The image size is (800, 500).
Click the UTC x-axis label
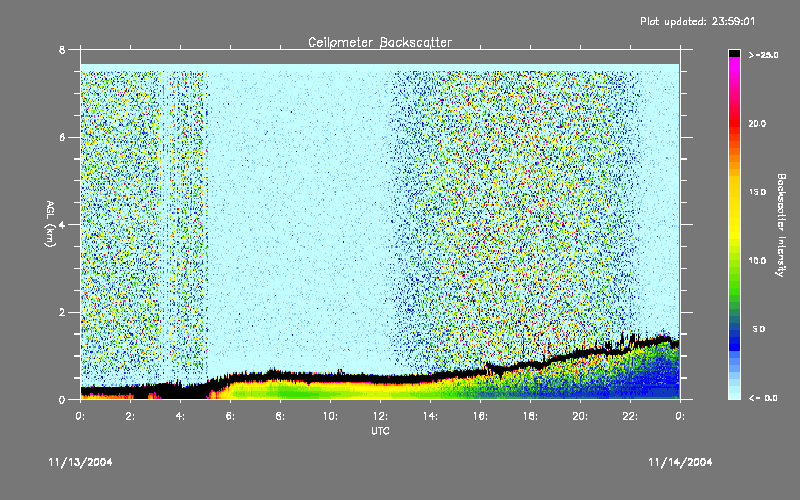click(x=380, y=431)
